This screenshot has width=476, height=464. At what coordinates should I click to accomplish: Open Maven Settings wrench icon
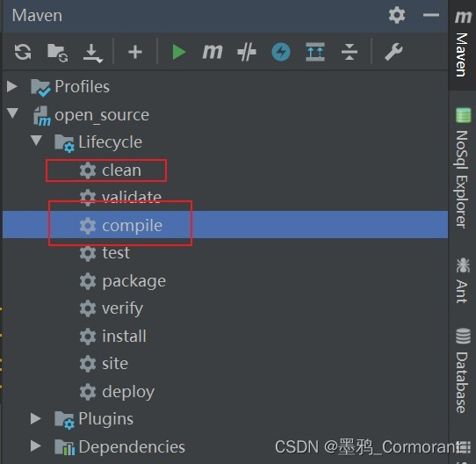coord(393,52)
